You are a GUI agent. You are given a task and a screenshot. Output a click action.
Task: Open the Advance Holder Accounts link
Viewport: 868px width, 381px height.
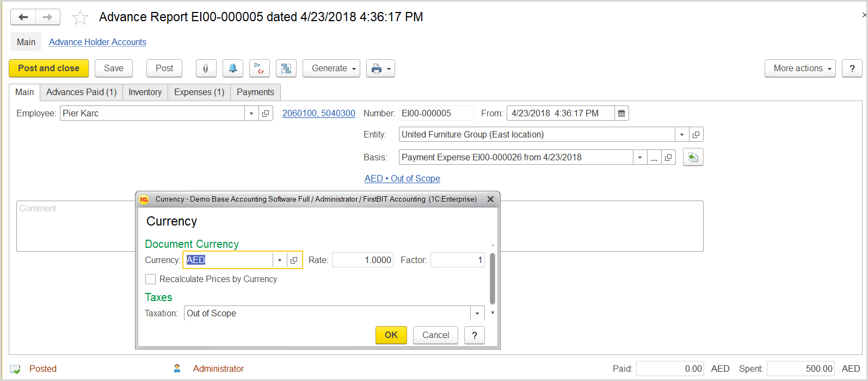click(97, 42)
